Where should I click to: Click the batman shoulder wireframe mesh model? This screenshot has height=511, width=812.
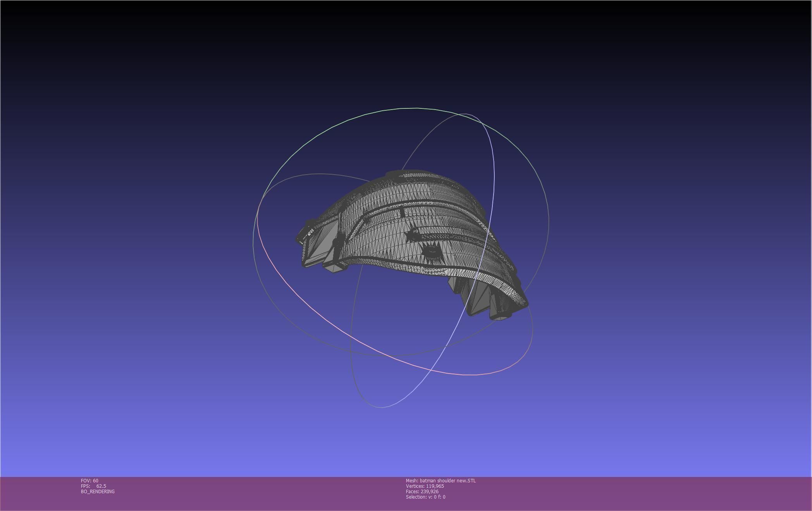tap(412, 245)
